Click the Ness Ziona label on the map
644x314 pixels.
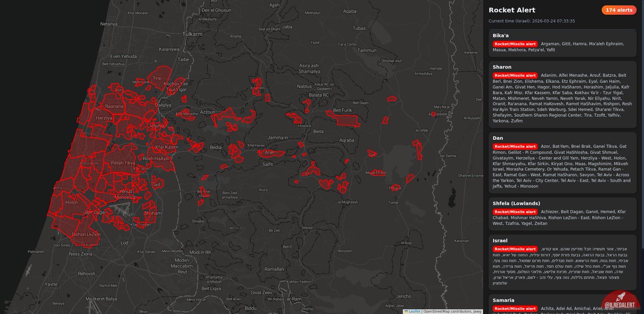click(82, 253)
